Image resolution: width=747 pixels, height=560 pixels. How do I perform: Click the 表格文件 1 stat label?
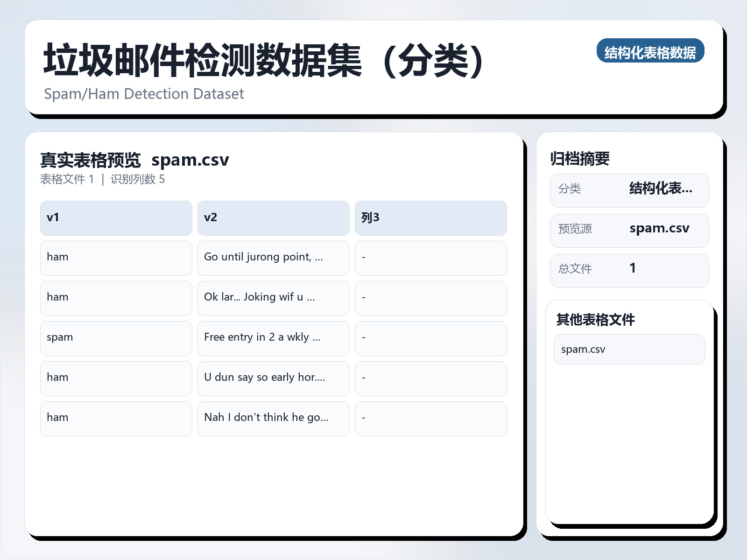pos(67,179)
